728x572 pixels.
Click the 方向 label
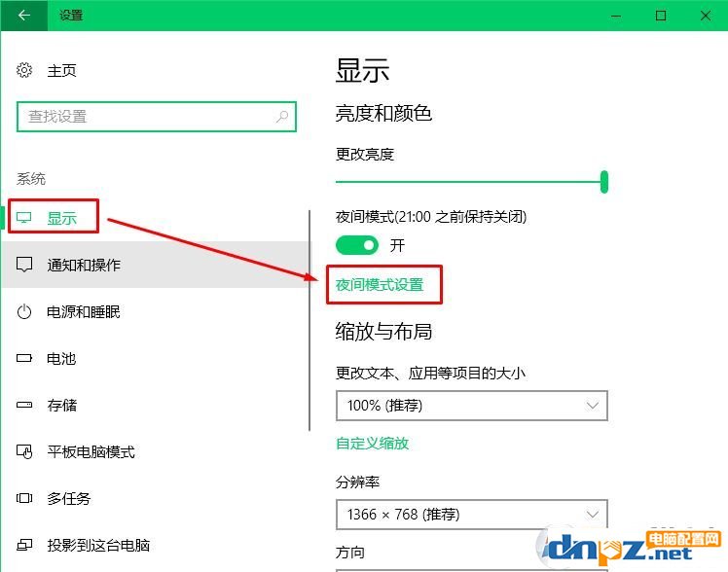[350, 552]
